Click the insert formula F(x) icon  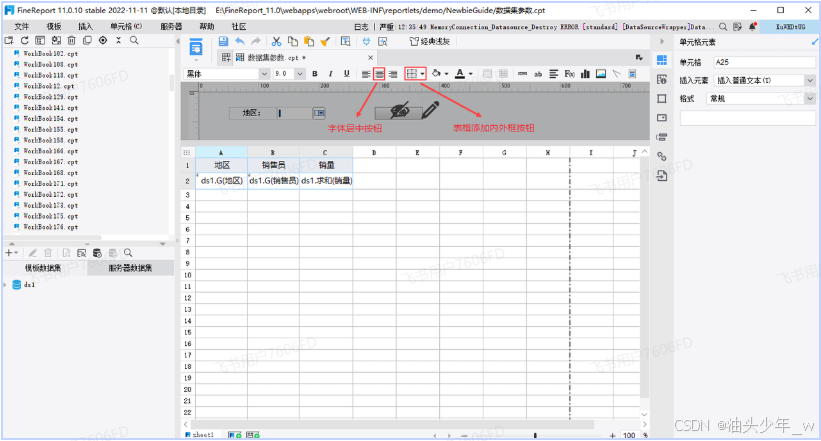click(x=570, y=74)
